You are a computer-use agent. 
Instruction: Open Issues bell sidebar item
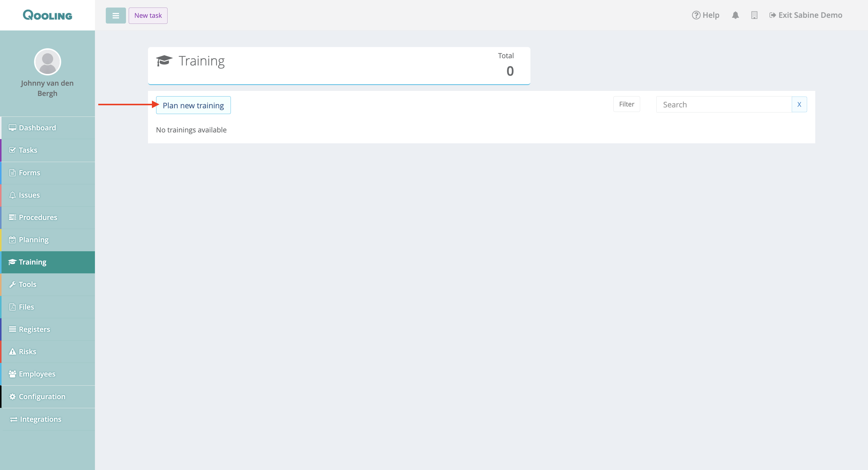pos(29,195)
